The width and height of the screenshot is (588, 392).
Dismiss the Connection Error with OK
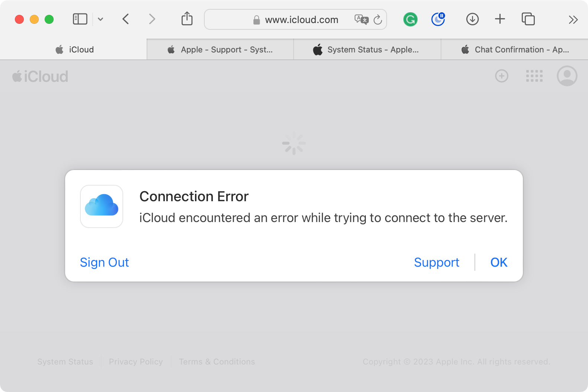click(499, 262)
